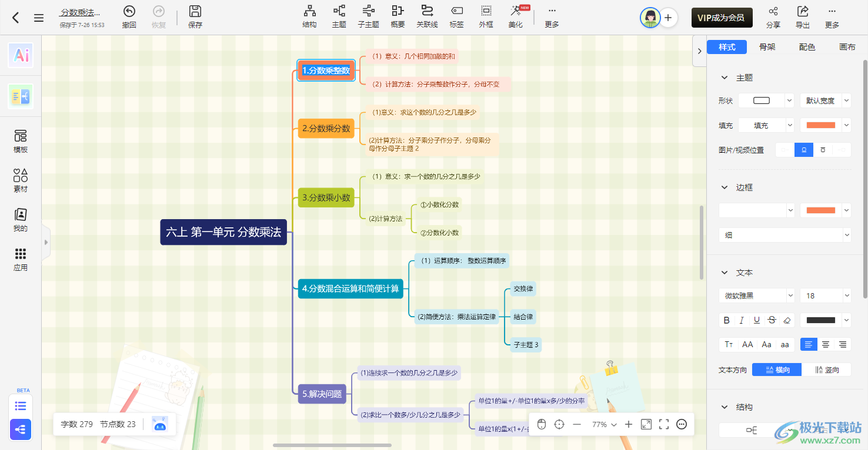This screenshot has width=868, height=450.
Task: Add a collaborator with plus button
Action: pyautogui.click(x=668, y=18)
